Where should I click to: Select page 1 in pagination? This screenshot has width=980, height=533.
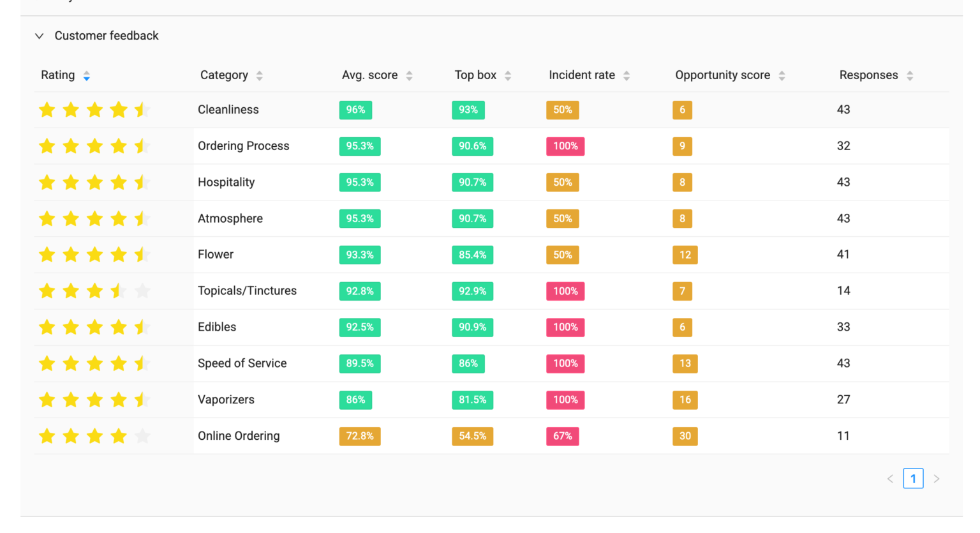click(913, 479)
